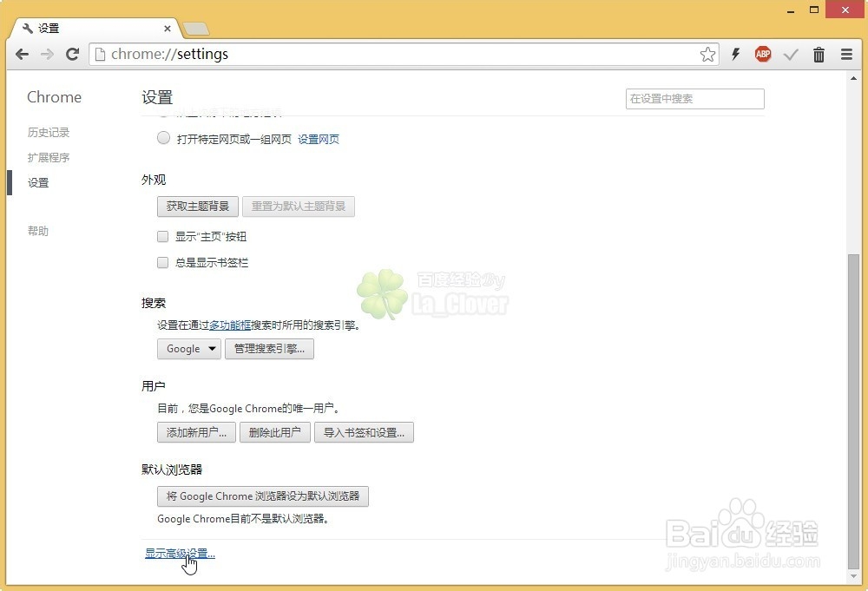This screenshot has width=868, height=591.
Task: Open the lightning bolt extension icon
Action: coord(736,54)
